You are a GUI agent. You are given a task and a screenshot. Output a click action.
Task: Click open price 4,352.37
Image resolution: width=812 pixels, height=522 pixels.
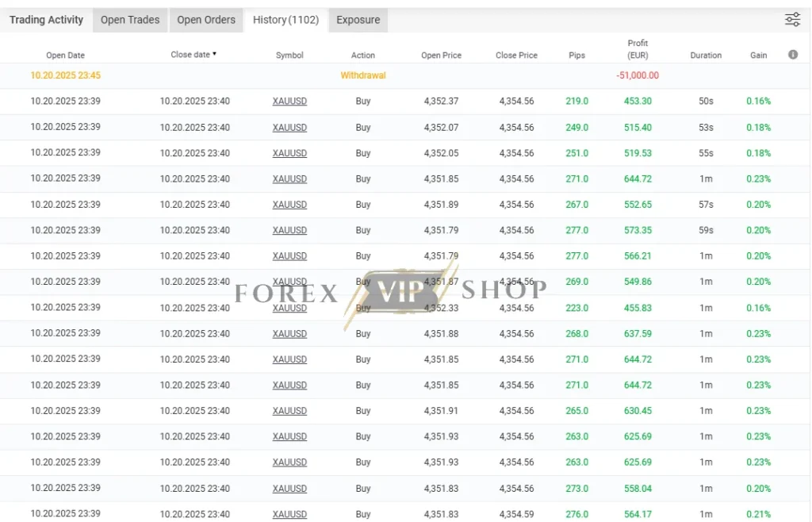point(441,101)
